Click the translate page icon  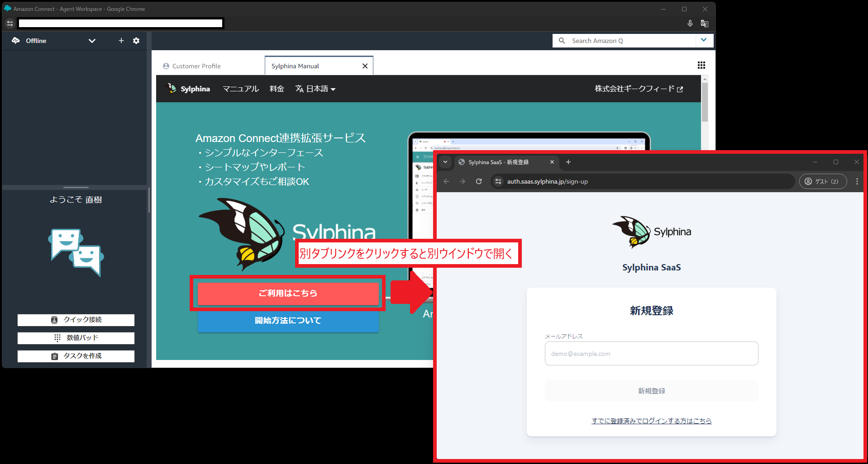tap(705, 24)
